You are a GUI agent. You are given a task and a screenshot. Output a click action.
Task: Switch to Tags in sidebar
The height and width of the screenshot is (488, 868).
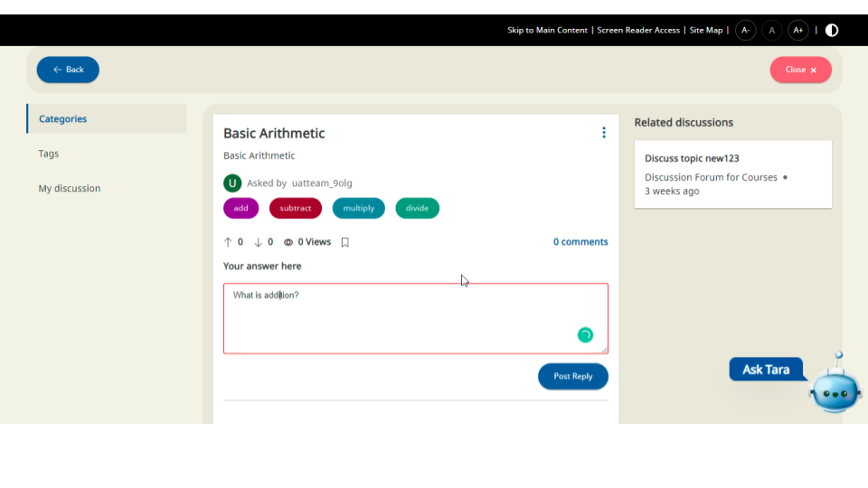point(49,154)
